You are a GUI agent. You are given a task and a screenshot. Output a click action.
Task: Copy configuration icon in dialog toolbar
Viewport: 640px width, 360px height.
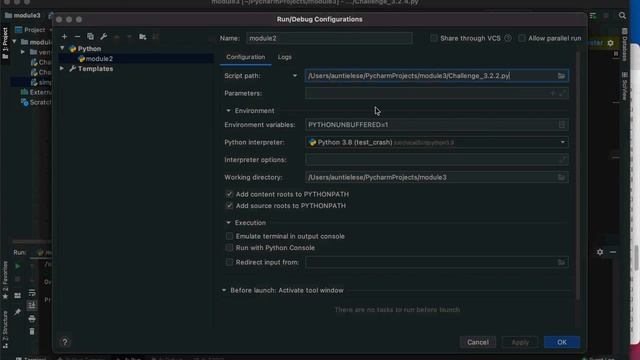click(90, 37)
